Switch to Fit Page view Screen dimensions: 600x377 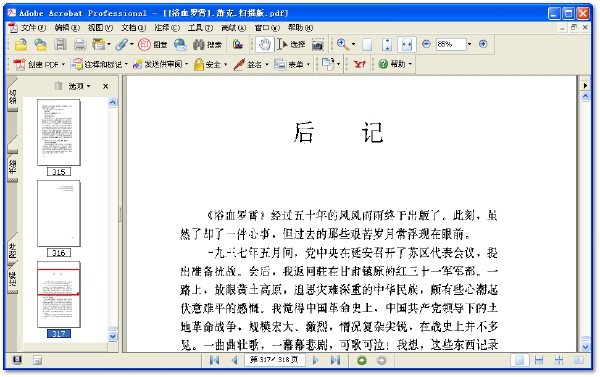[387, 45]
